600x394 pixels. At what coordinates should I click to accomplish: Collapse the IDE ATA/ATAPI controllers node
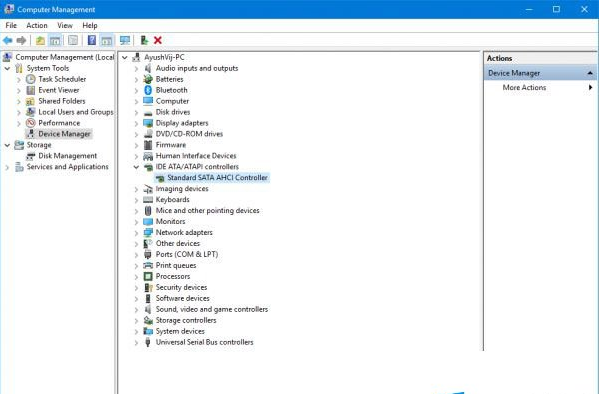[136, 167]
